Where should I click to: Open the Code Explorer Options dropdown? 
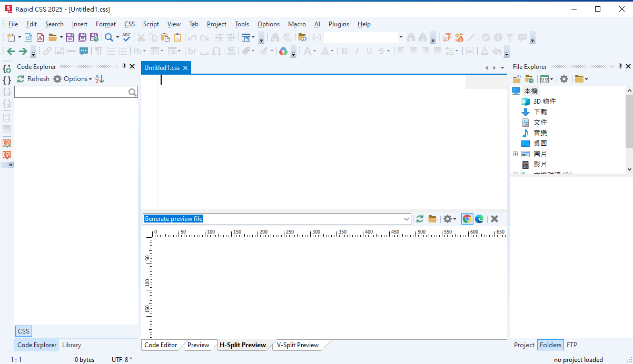77,79
